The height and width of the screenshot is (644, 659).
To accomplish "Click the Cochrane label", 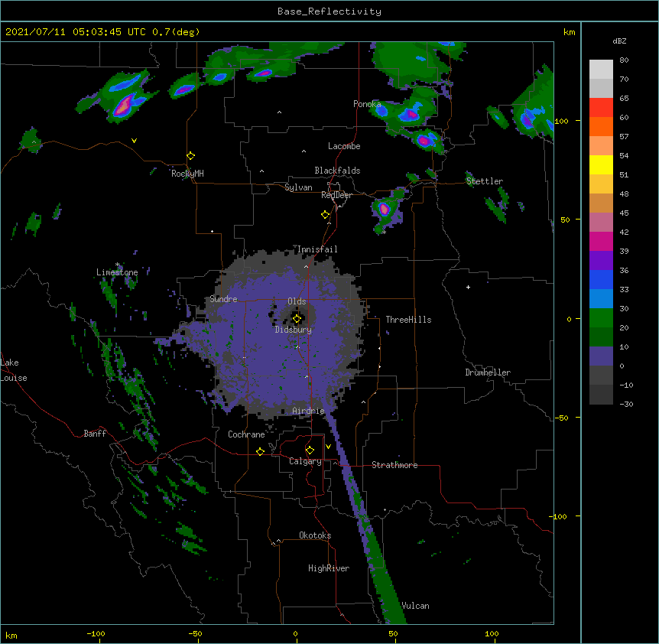I will (x=246, y=434).
